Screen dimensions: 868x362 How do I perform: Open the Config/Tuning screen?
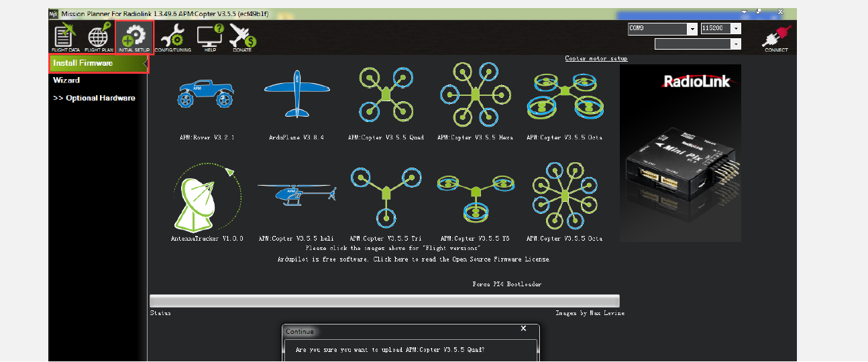point(173,38)
